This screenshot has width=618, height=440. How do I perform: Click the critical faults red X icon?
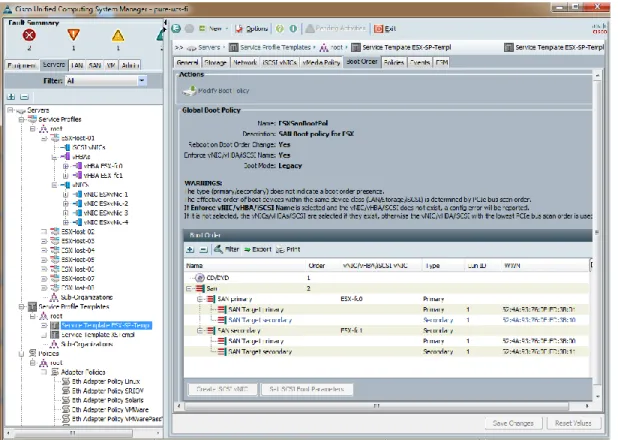(29, 35)
